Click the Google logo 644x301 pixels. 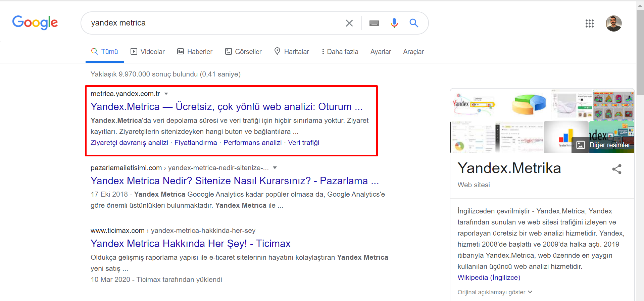35,22
